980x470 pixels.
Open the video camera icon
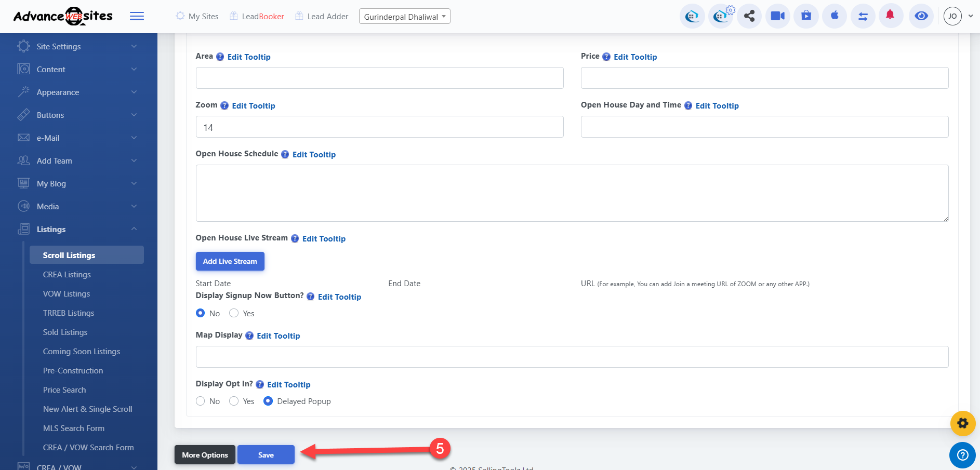(x=777, y=16)
